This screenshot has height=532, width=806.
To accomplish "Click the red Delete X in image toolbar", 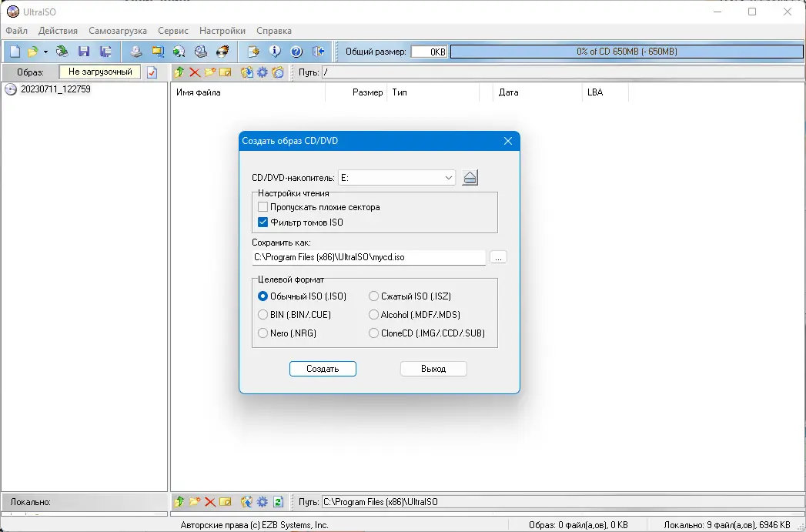I will coord(194,72).
